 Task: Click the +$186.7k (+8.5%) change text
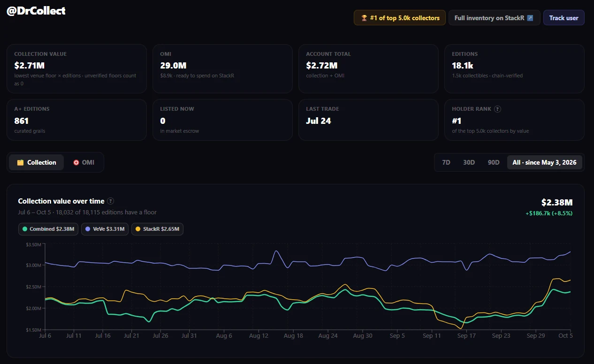549,213
